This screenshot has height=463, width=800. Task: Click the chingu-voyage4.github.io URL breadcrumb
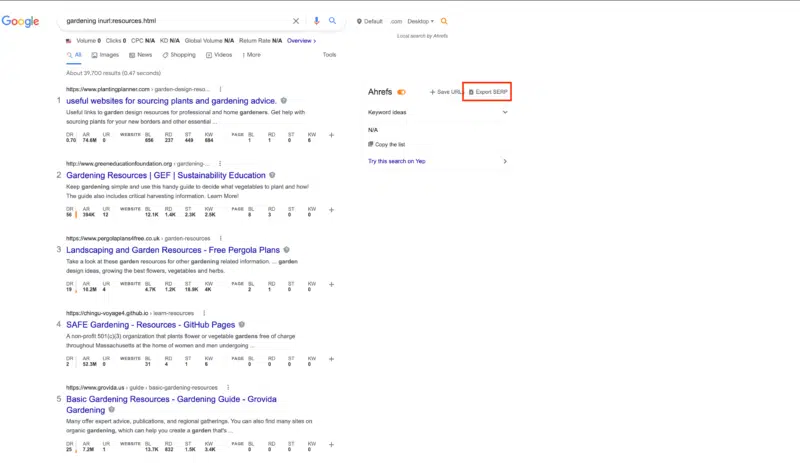[x=130, y=313]
